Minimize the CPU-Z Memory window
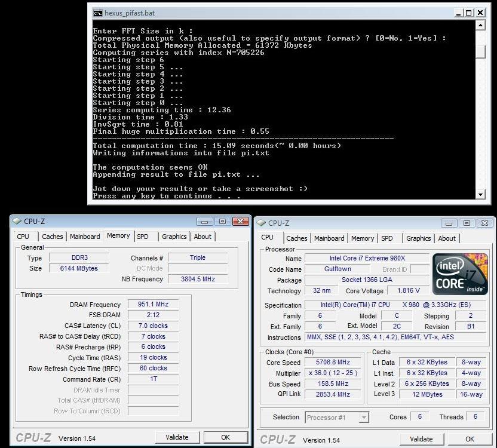Viewport: 497px width, 448px height. 204,221
